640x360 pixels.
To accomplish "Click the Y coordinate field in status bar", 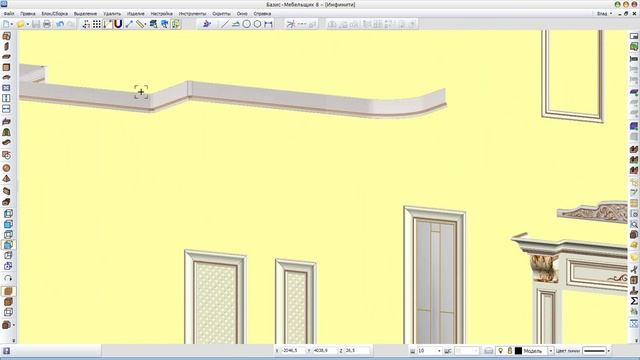I will coord(324,351).
